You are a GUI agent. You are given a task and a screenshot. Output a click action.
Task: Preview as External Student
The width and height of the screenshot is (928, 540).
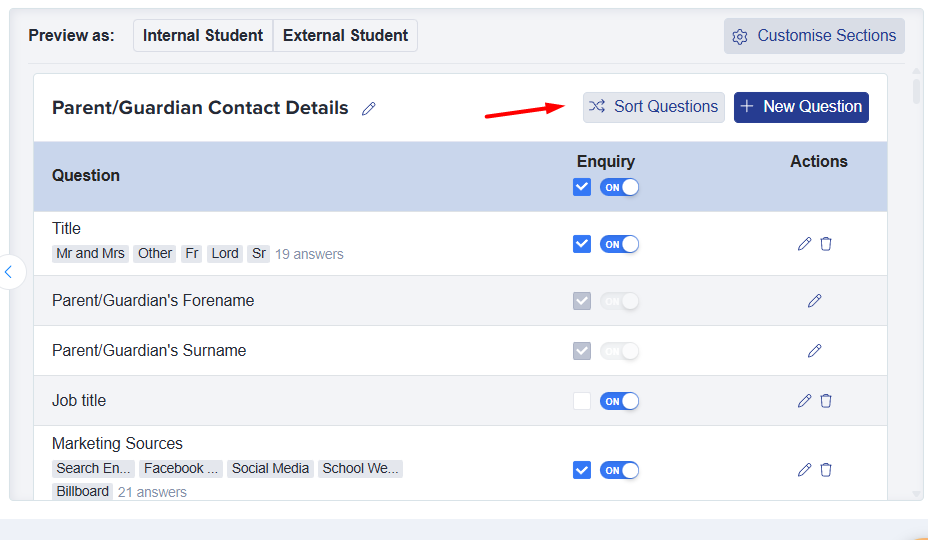click(345, 36)
